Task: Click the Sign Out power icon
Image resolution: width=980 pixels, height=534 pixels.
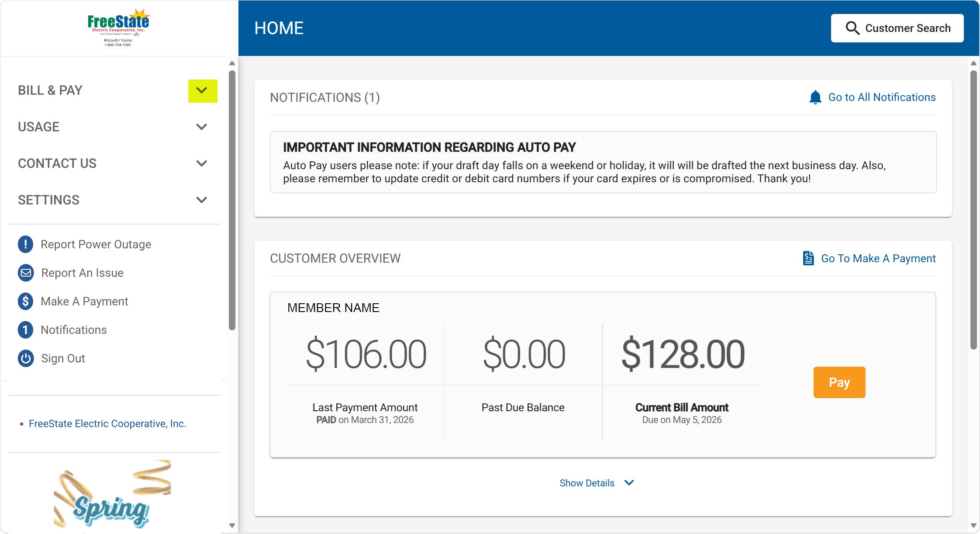Action: pyautogui.click(x=25, y=358)
